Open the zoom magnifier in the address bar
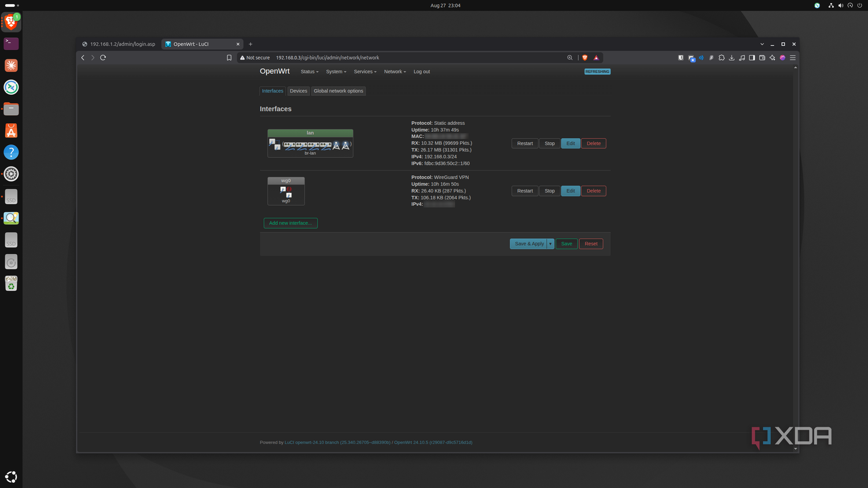868x488 pixels. pyautogui.click(x=570, y=58)
